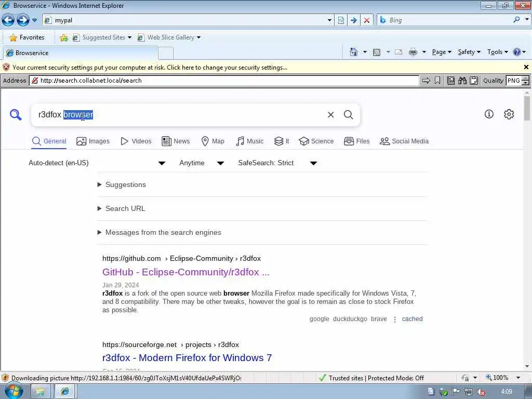The image size is (532, 399).
Task: Open the mypal address bar dropdown arrow
Action: [329, 20]
